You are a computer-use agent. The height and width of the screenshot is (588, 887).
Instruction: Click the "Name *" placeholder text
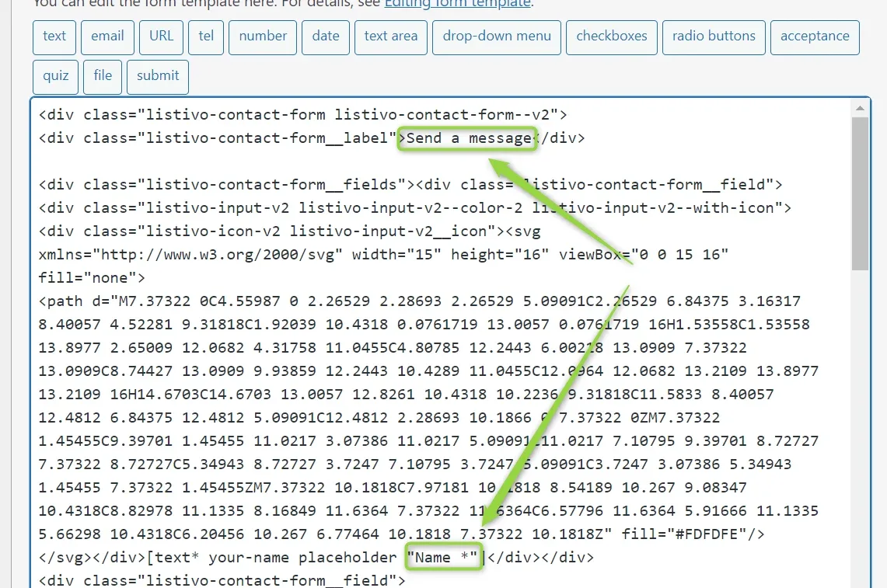(x=442, y=558)
